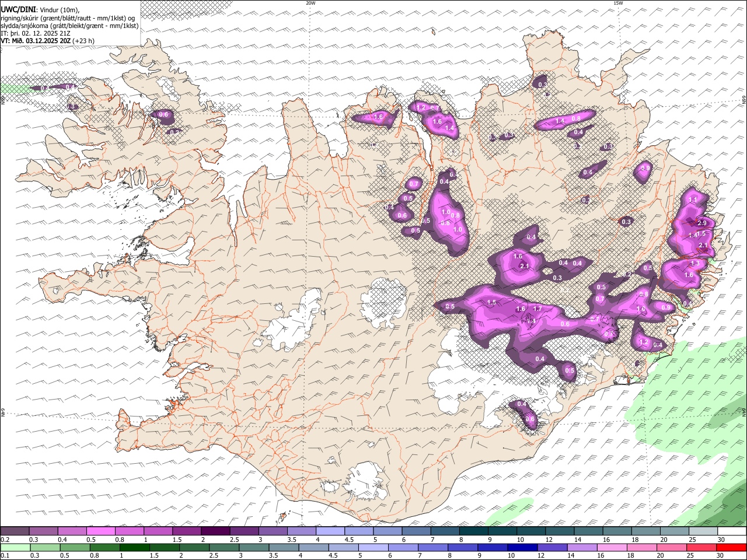Select the rain legend swatch between 0.1 and 0.3
This screenshot has height=560, width=747.
[x=15, y=548]
